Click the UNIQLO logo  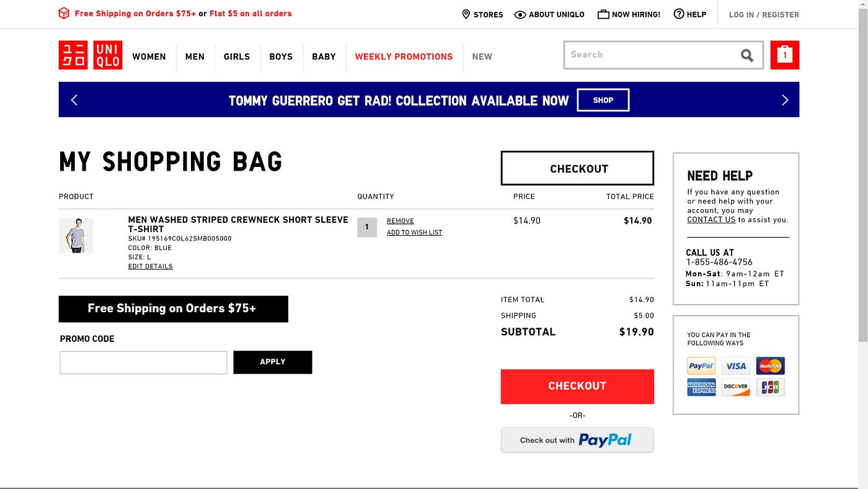click(91, 55)
